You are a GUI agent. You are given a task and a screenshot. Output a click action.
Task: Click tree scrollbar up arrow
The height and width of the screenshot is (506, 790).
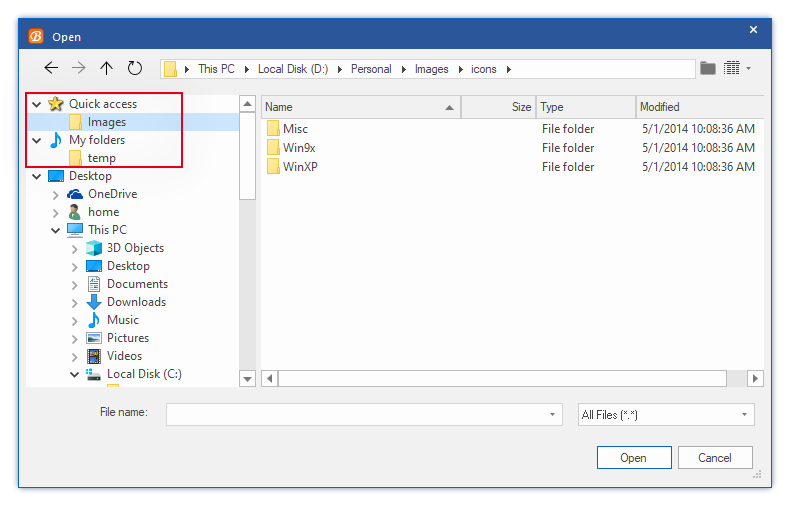(247, 104)
